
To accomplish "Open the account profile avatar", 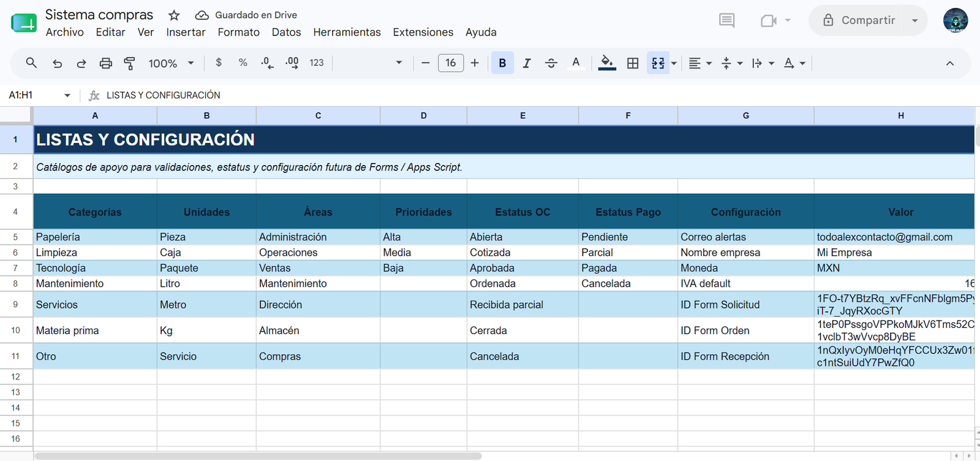I will (956, 20).
